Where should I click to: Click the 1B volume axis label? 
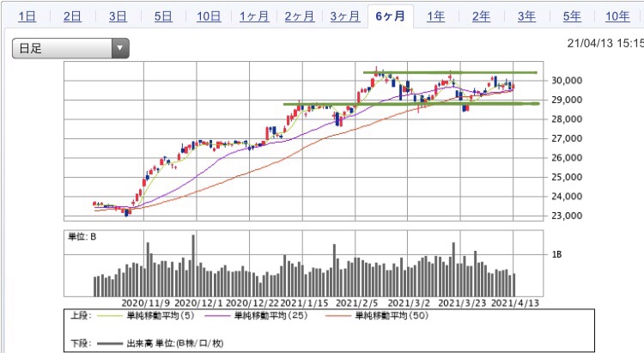pos(556,255)
